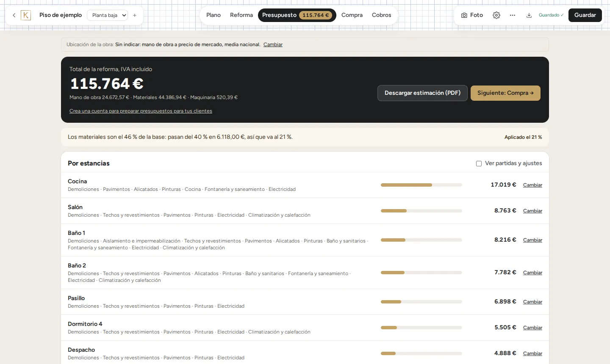Click Cambiar link for obra location

click(273, 44)
